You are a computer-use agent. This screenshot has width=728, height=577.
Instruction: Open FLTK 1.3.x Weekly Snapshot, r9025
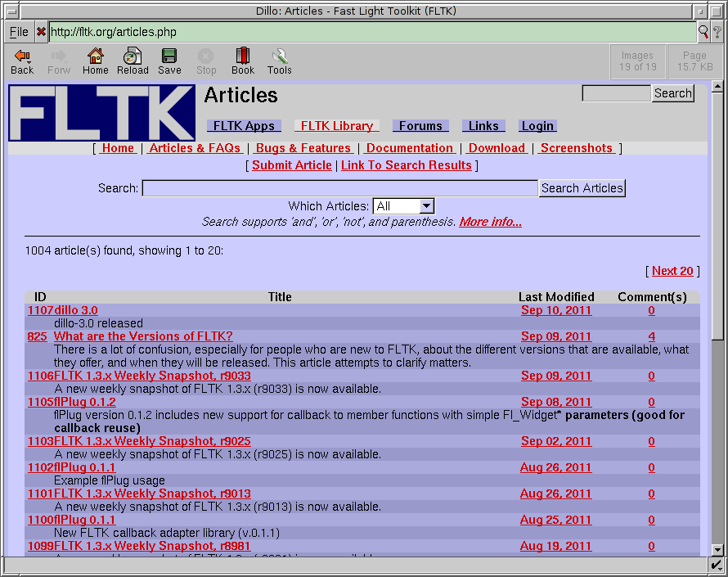coord(152,441)
